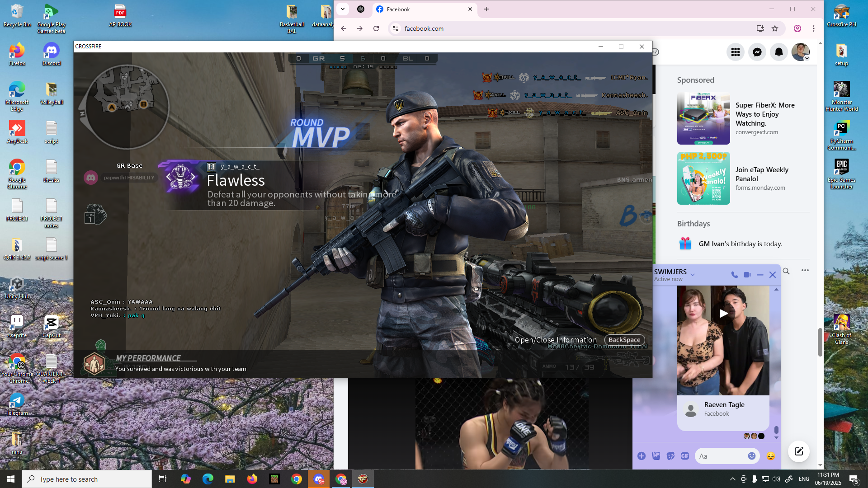868x488 pixels.
Task: Open the Messenger icon in Facebook header
Action: point(757,52)
